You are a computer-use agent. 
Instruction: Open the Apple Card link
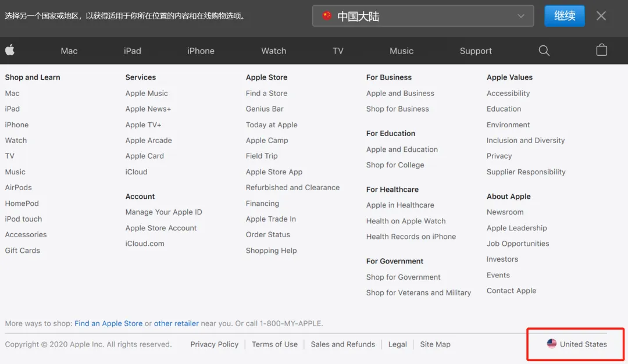click(x=145, y=156)
